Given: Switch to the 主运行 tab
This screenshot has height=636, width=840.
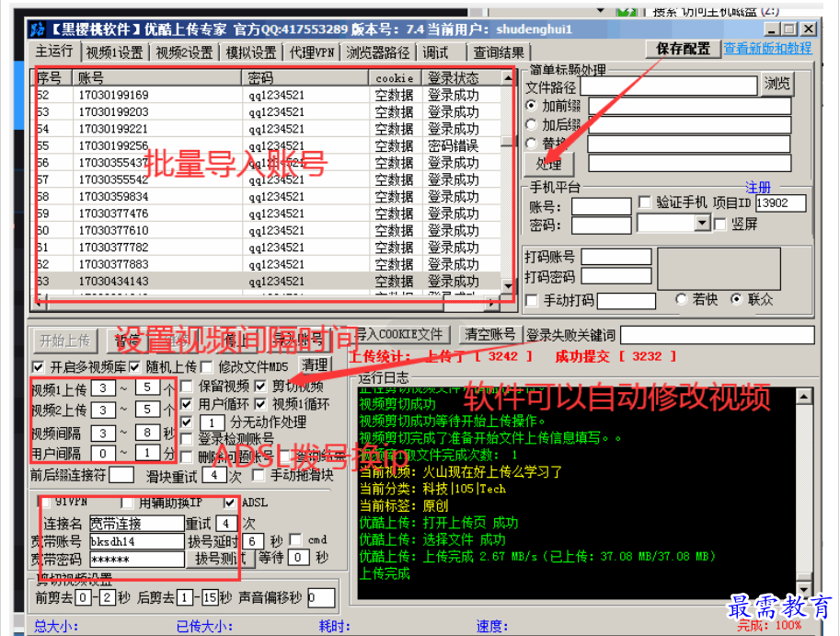Looking at the screenshot, I should point(54,52).
